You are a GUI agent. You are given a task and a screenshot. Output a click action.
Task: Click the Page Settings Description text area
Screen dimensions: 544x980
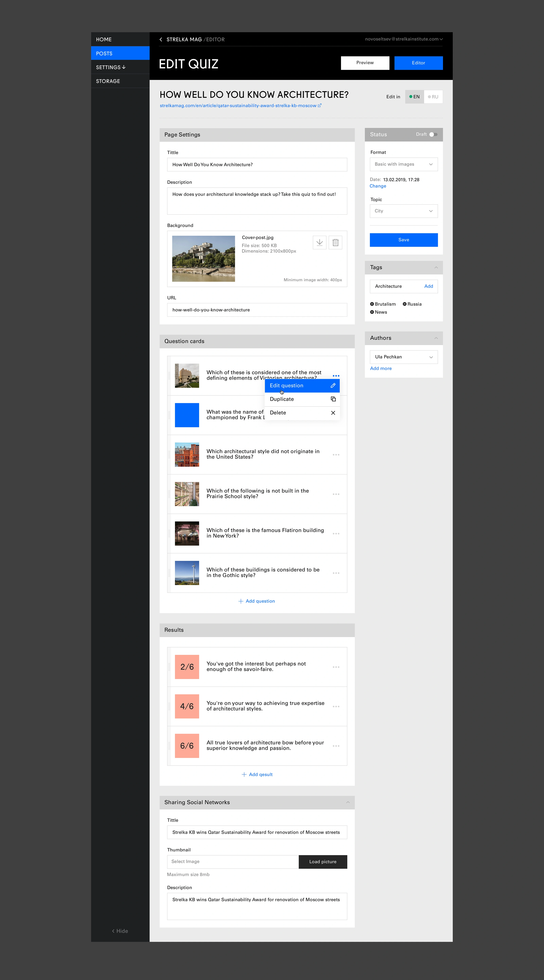pyautogui.click(x=257, y=201)
